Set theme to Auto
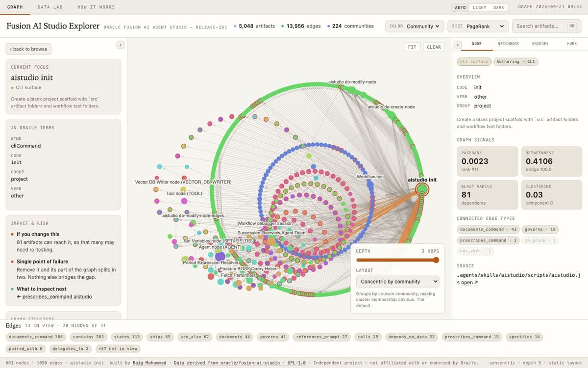Image resolution: width=588 pixels, height=368 pixels. (460, 7)
